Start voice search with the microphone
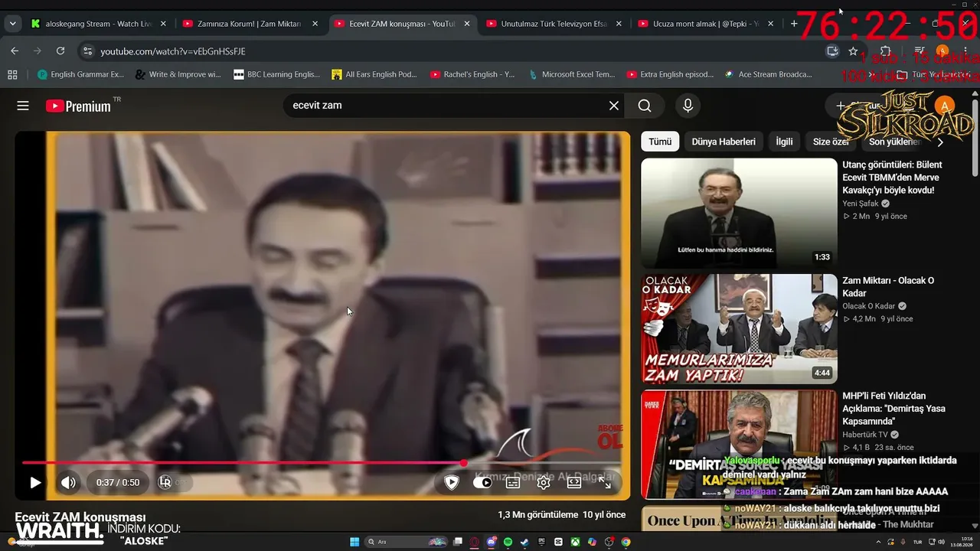 (688, 106)
